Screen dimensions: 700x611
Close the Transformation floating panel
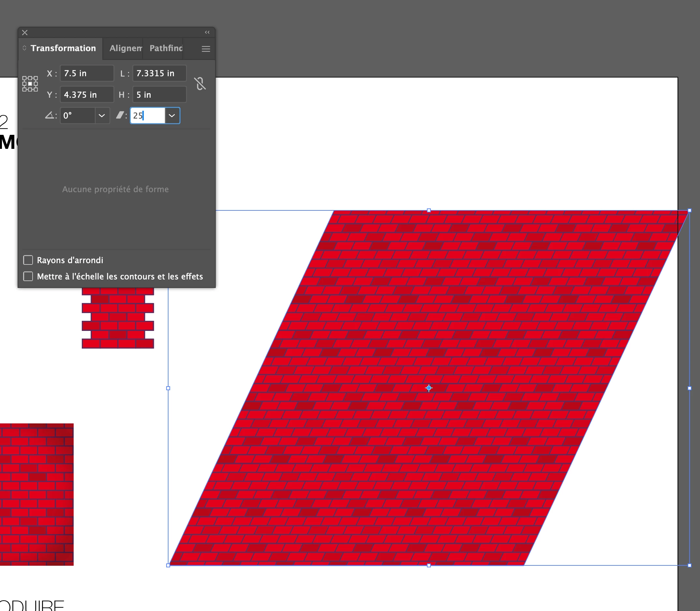click(x=25, y=33)
